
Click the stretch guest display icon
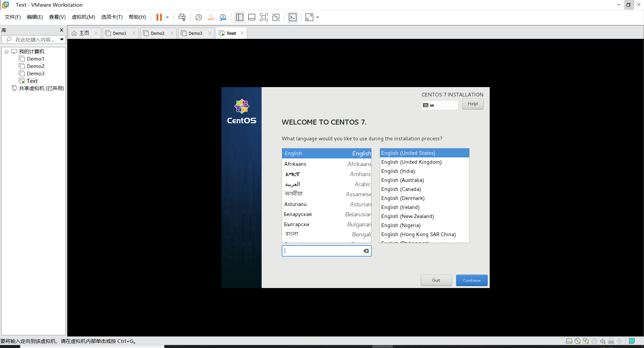[x=309, y=17]
